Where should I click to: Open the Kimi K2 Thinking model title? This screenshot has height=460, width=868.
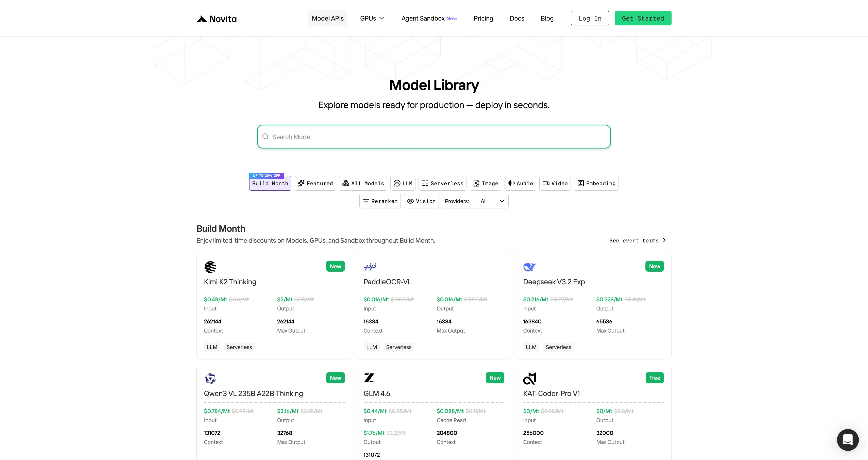[x=230, y=282]
